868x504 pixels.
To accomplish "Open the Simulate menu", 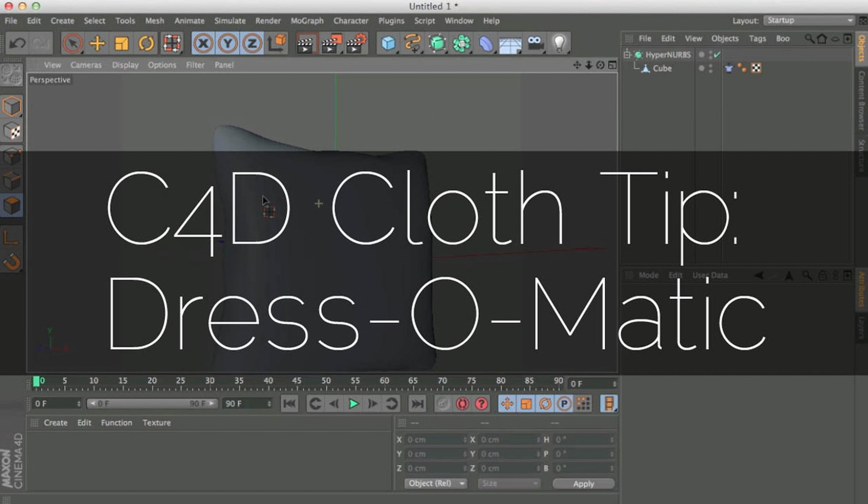I will (230, 21).
